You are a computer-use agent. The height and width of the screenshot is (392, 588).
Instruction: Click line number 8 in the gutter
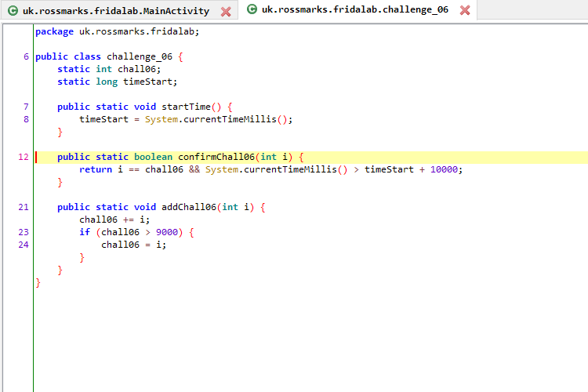click(26, 119)
